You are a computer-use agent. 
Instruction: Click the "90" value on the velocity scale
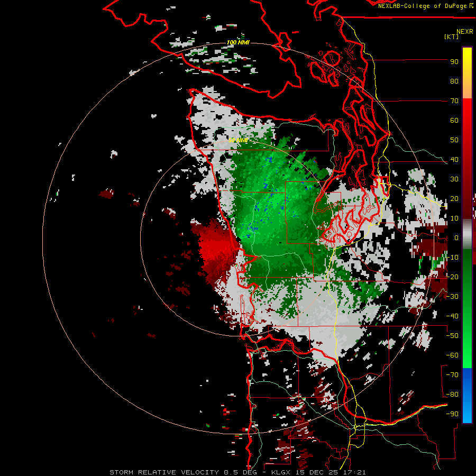[454, 62]
